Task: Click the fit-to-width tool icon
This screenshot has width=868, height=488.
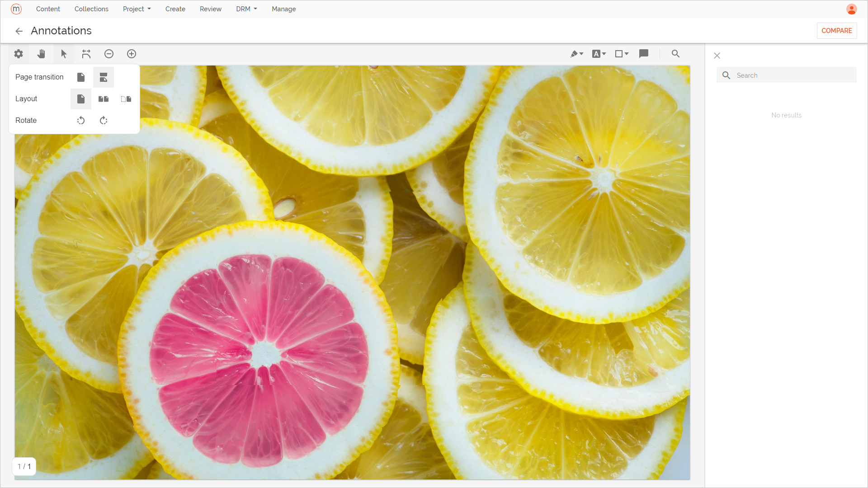Action: click(x=86, y=54)
